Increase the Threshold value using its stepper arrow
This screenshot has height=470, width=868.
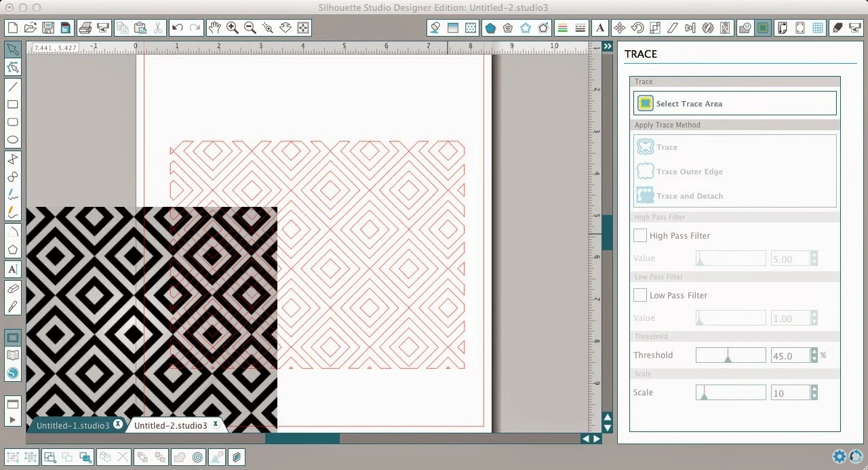(x=814, y=351)
